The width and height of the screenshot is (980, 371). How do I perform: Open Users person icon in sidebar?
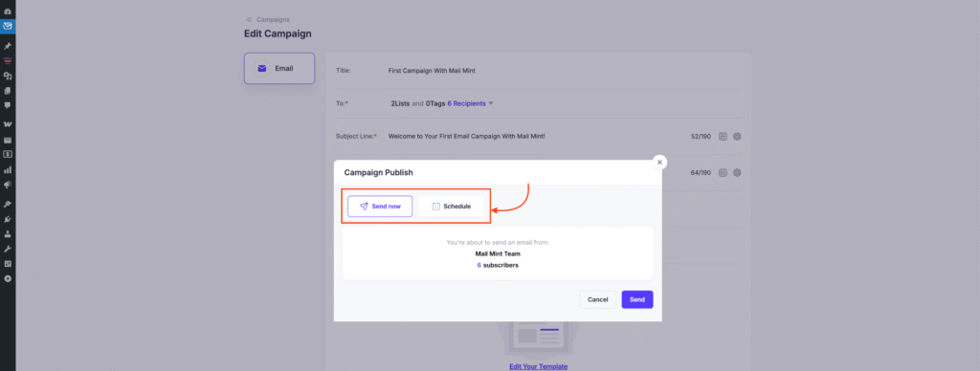(x=8, y=234)
